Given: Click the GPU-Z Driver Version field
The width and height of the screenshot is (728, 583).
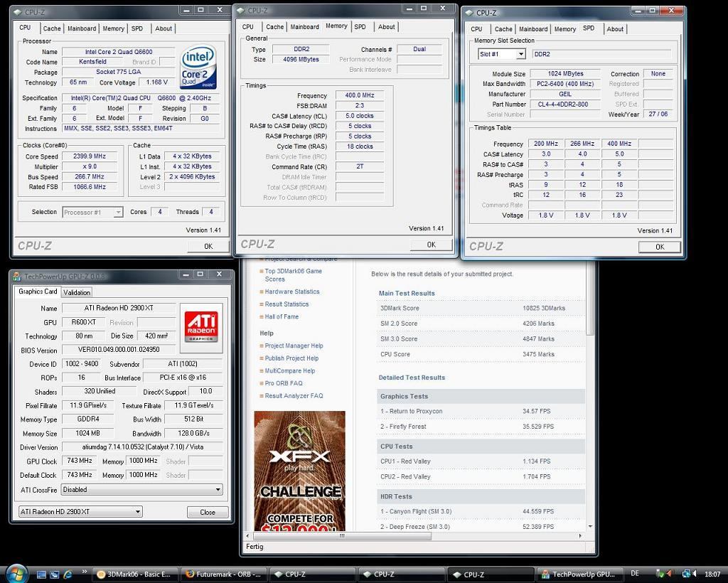Looking at the screenshot, I should coord(142,447).
